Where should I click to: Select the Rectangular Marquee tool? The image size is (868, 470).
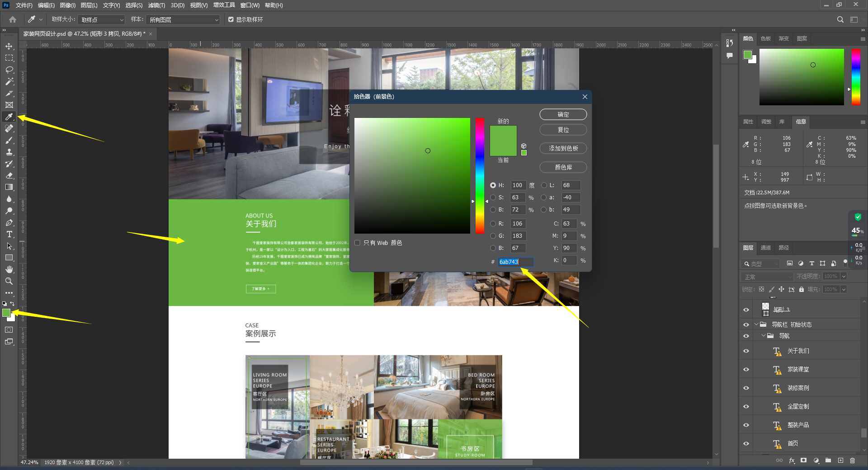9,58
